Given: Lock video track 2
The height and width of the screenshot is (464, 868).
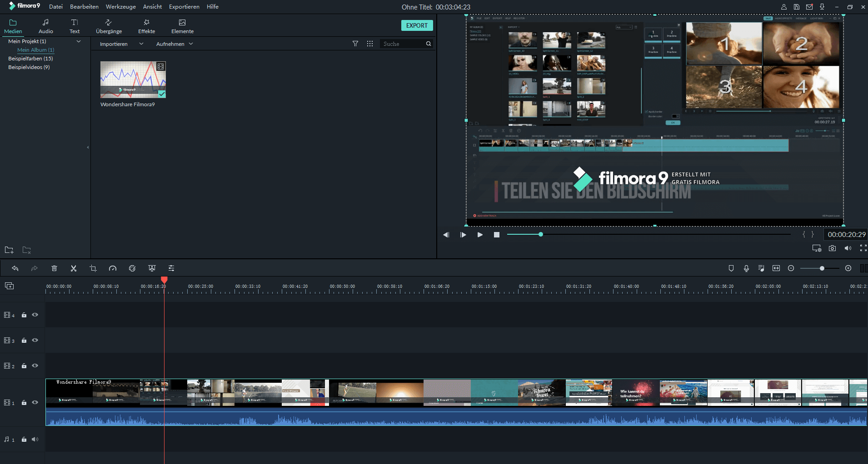Looking at the screenshot, I should (24, 365).
